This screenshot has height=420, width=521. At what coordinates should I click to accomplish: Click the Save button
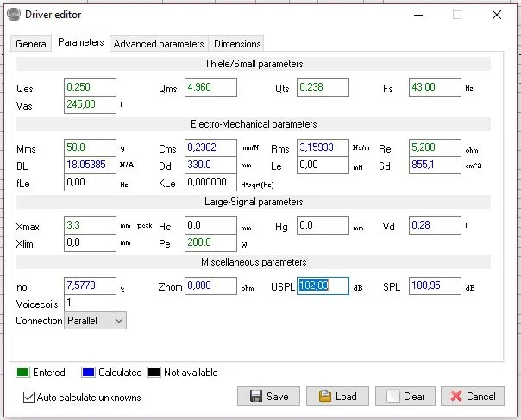268,397
